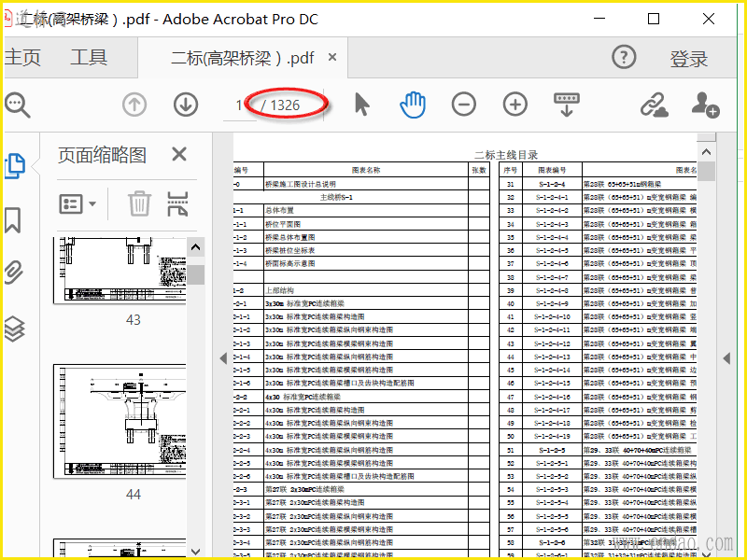
Task: Open the layers panel icon
Action: pos(14,329)
